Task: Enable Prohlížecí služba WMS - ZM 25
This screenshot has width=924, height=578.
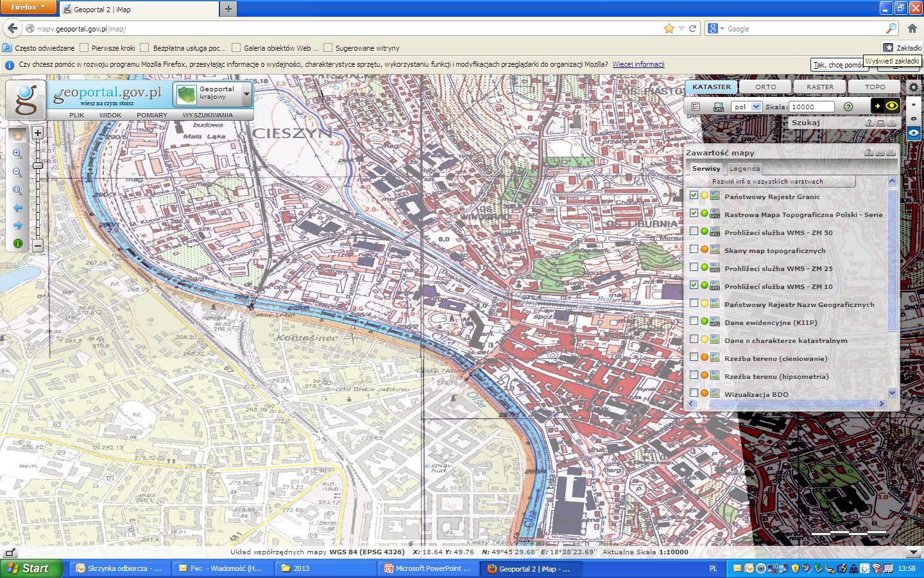Action: pyautogui.click(x=694, y=267)
